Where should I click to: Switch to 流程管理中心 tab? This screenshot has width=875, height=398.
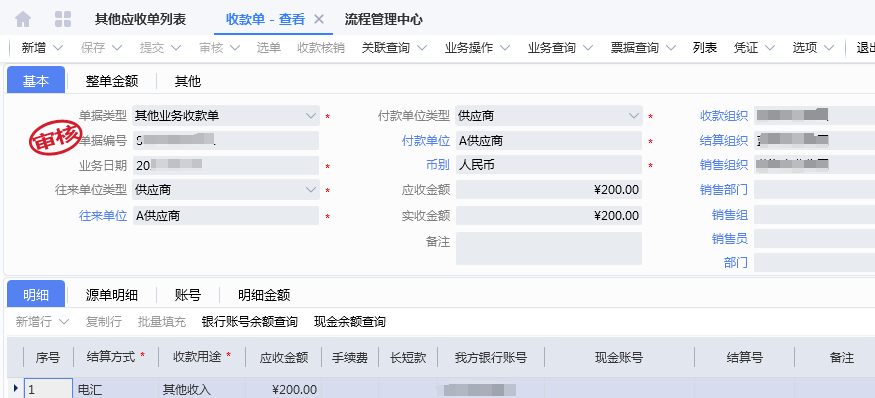point(383,20)
